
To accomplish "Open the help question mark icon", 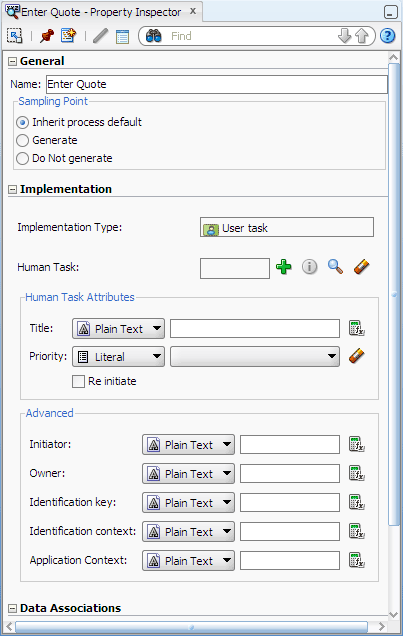I will point(388,36).
